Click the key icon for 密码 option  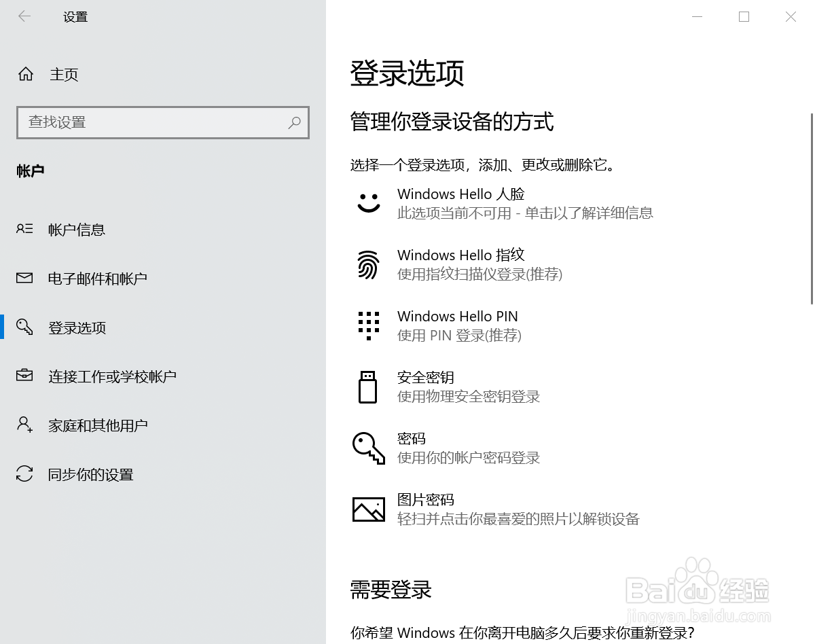(x=369, y=448)
